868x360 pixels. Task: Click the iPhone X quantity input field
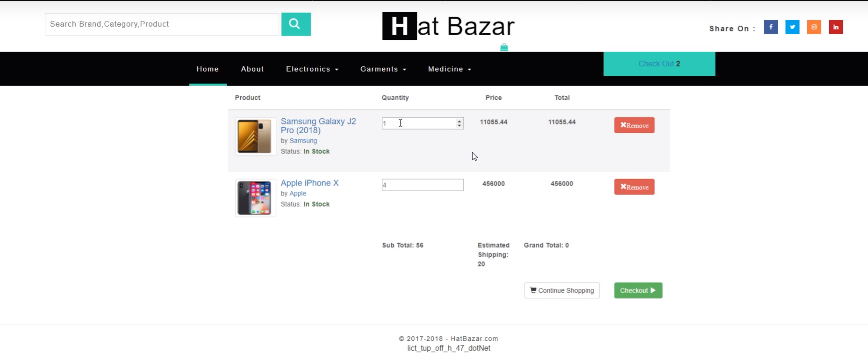423,185
